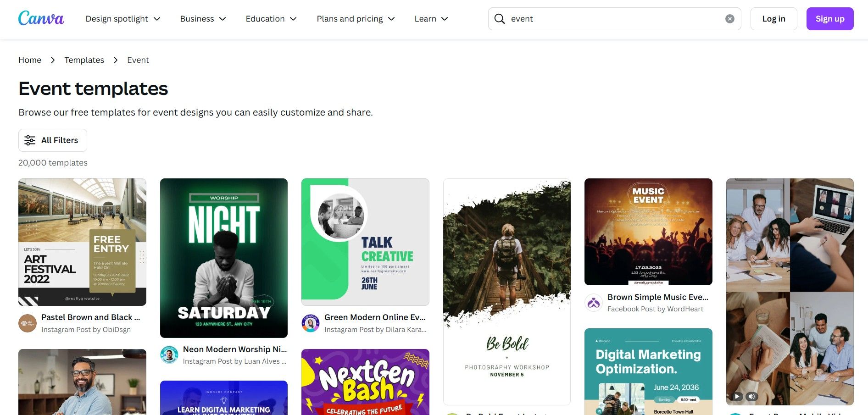
Task: Click Dilara Kara creator avatar
Action: [x=311, y=323]
